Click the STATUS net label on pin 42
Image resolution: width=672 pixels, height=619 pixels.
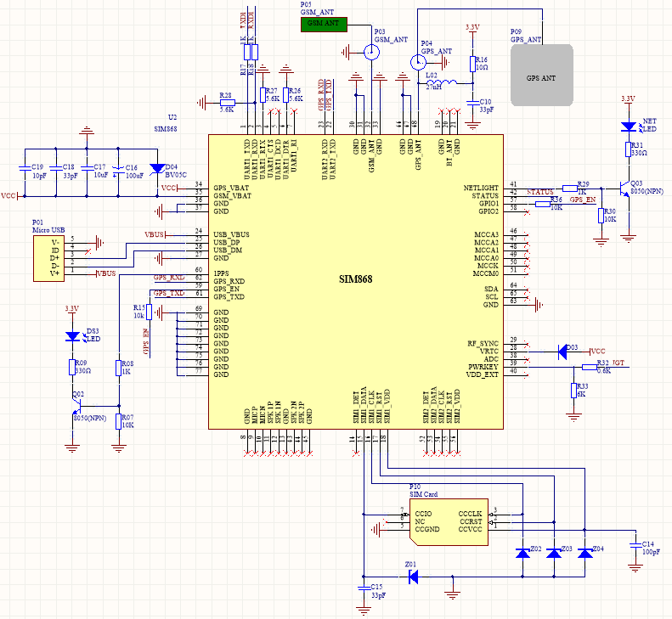pos(540,193)
